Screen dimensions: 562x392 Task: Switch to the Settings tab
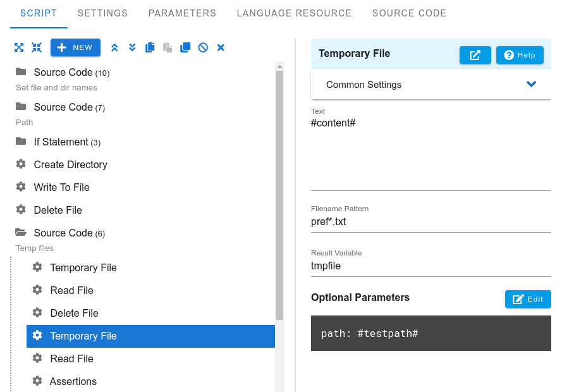(x=102, y=13)
